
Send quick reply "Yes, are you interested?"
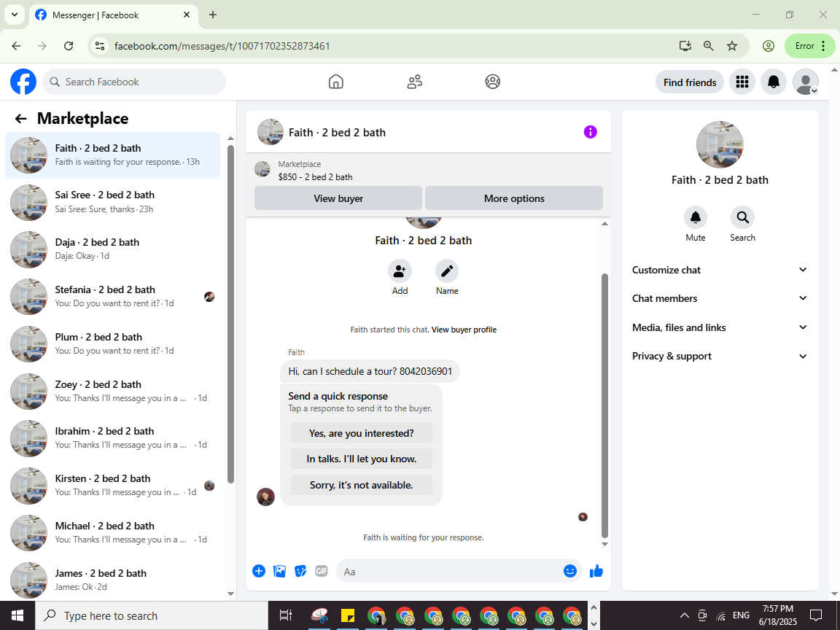pyautogui.click(x=361, y=433)
